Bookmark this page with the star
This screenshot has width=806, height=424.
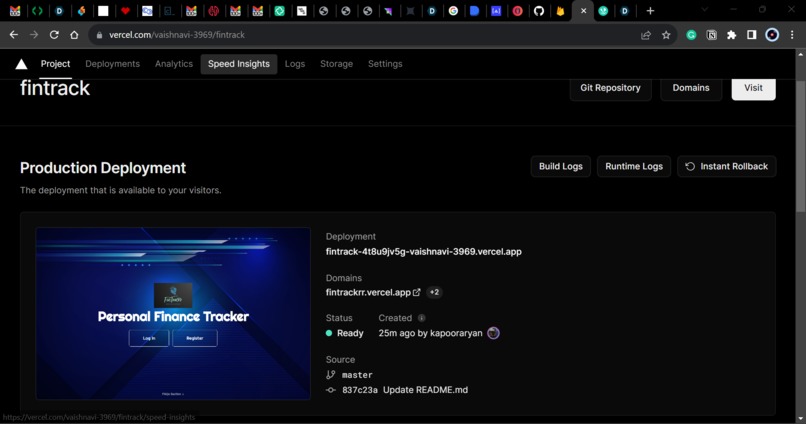(x=666, y=35)
